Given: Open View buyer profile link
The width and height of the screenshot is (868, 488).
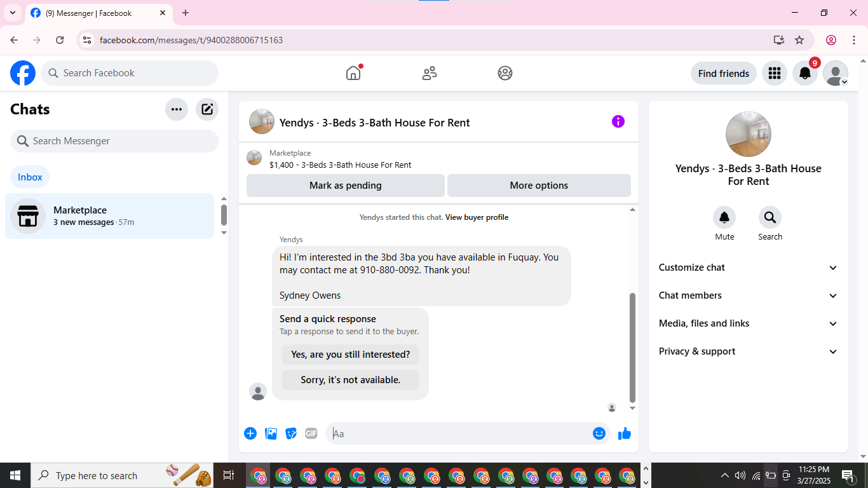Looking at the screenshot, I should coord(477,217).
